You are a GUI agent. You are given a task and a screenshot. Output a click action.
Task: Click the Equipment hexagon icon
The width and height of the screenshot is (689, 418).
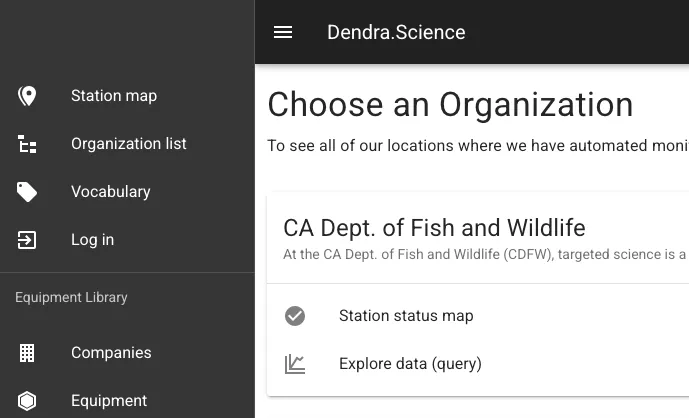click(x=27, y=401)
